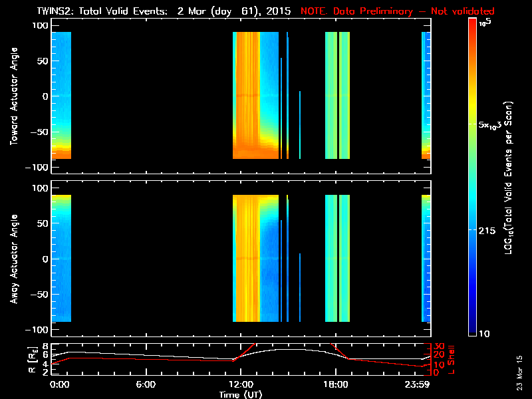This screenshot has width=532, height=399.
Task: Click the Away Actuator Angle axis label
Action: point(13,259)
